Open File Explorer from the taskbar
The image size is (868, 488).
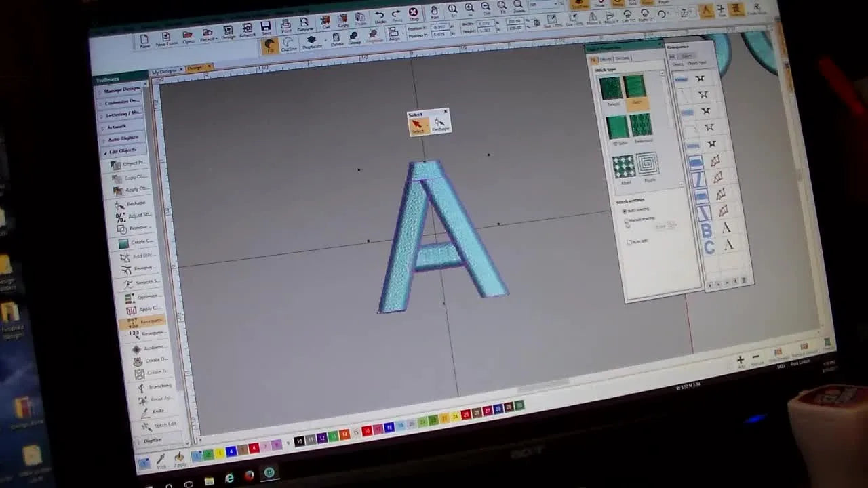pyautogui.click(x=209, y=481)
